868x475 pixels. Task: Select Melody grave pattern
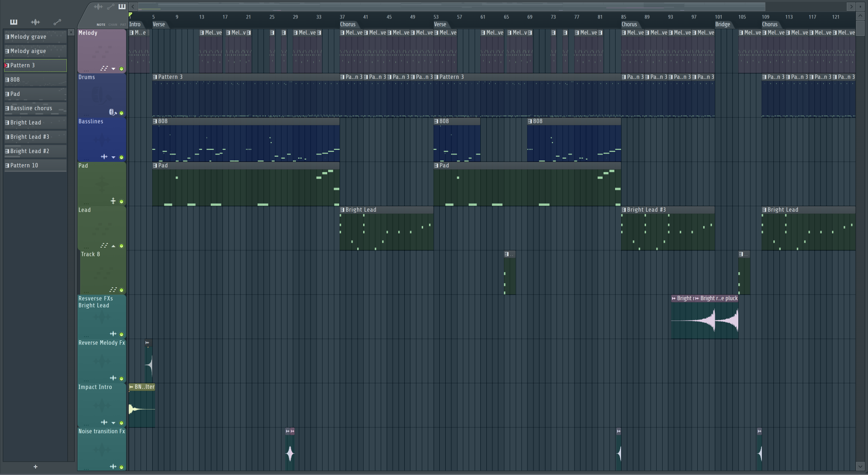tap(36, 37)
